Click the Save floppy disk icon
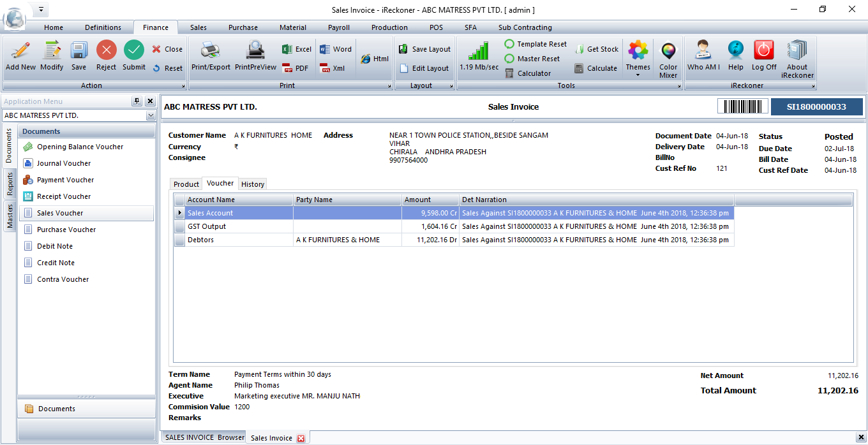Image resolution: width=868 pixels, height=445 pixels. coord(79,51)
